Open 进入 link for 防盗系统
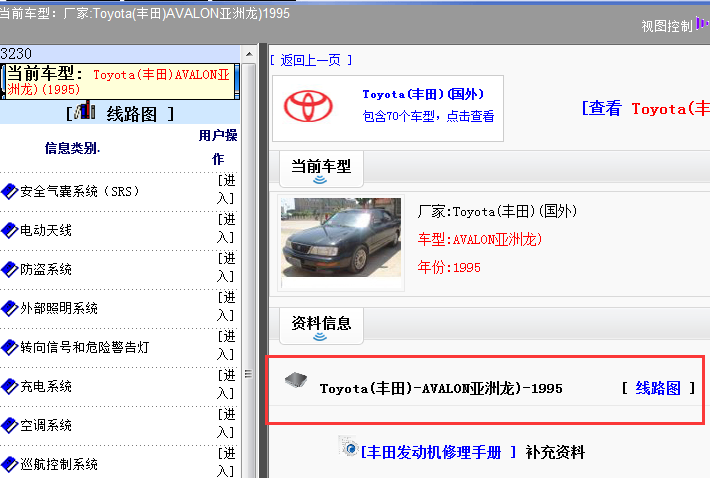 [226, 267]
